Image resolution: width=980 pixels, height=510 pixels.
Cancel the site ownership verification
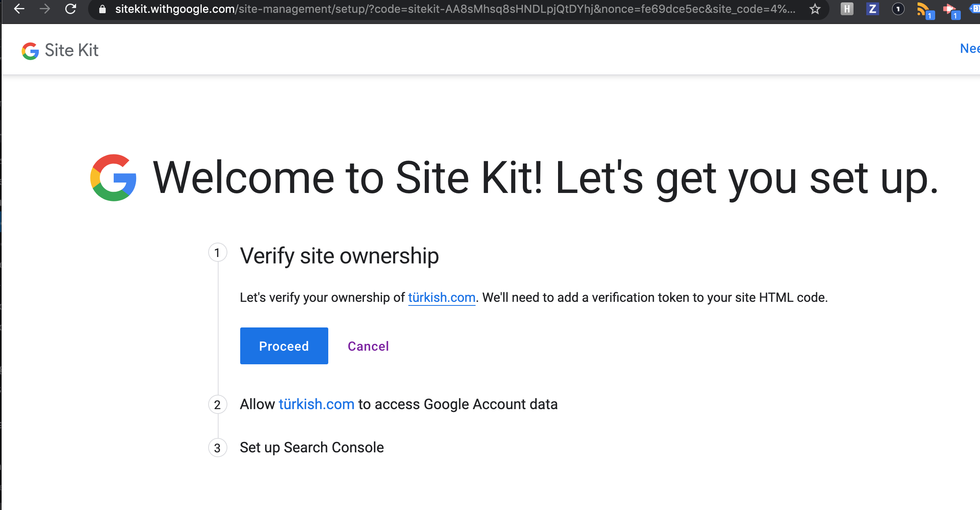(368, 346)
